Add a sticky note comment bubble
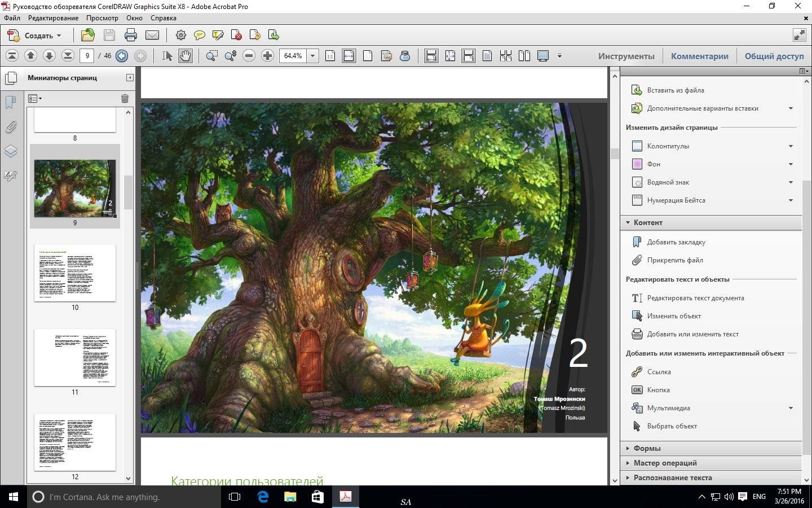Screen dimensions: 812x508 tap(200, 36)
